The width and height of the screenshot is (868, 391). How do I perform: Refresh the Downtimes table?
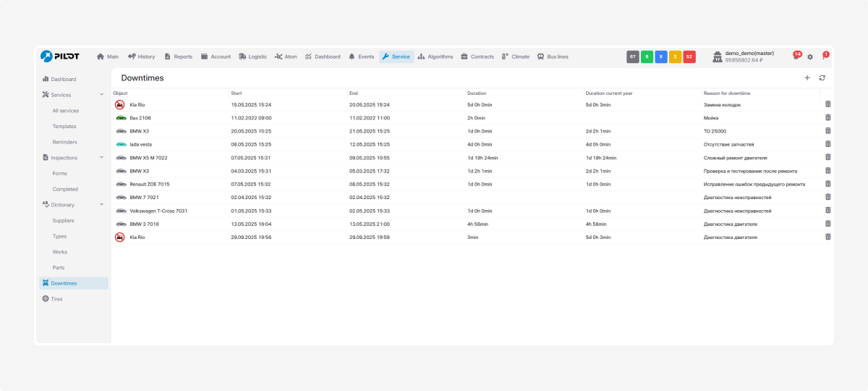tap(822, 78)
